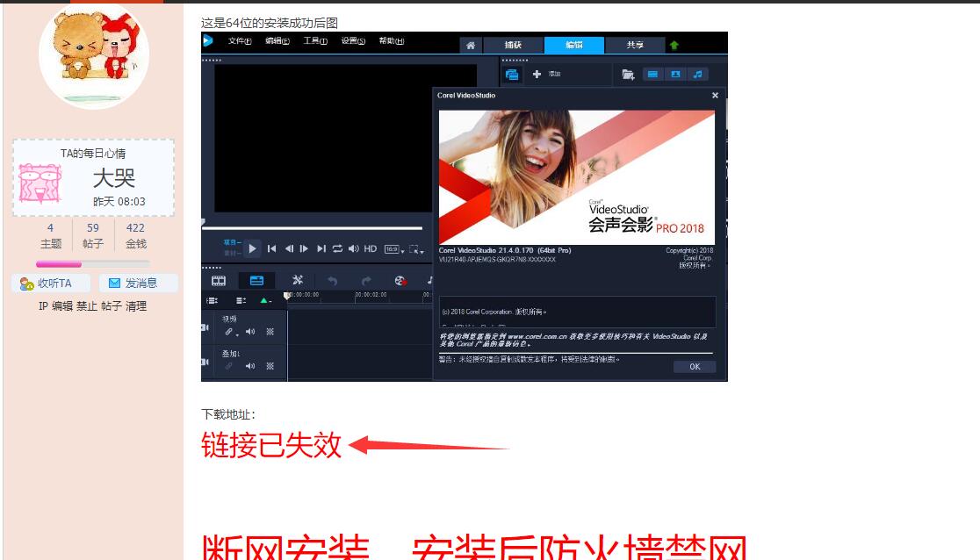Screen dimensions: 980x560
Task: Click the preview volume speaker icon
Action: pos(353,248)
